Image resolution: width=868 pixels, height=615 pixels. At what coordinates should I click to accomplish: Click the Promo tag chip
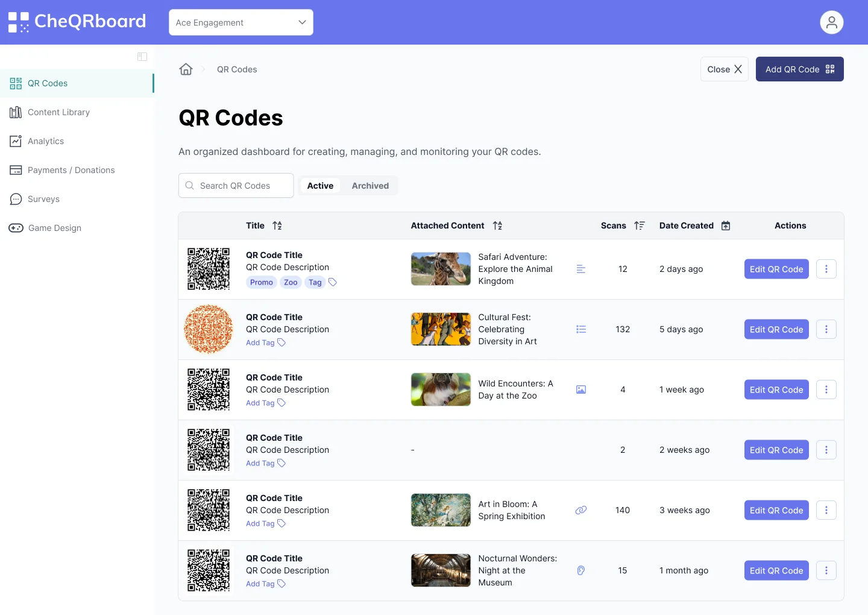(x=262, y=282)
